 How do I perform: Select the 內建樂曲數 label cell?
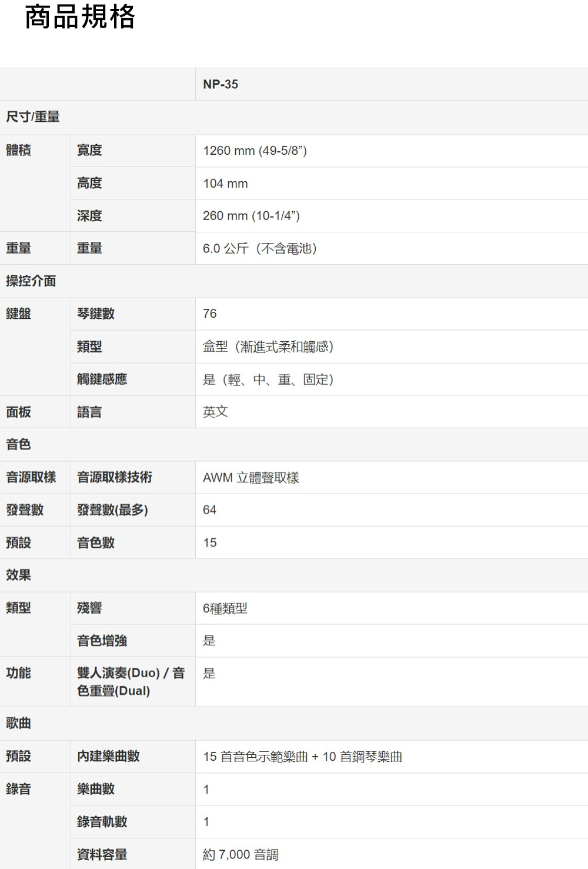(x=133, y=757)
